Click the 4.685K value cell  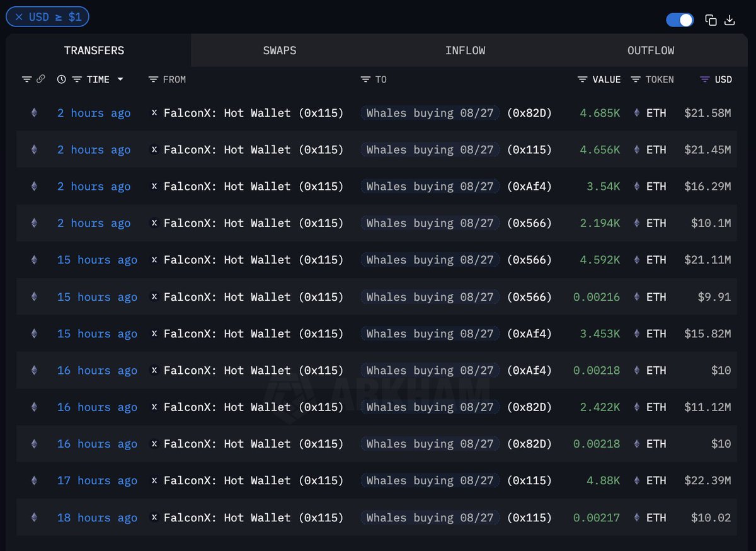click(x=600, y=113)
